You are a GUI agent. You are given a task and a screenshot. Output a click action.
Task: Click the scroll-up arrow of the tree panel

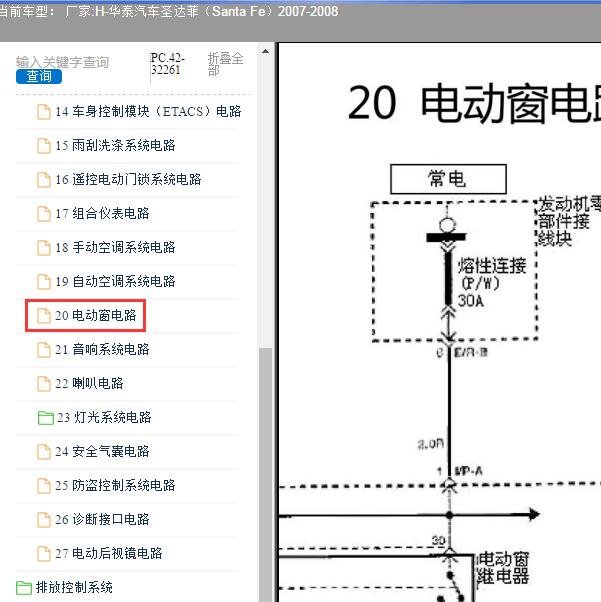click(265, 51)
